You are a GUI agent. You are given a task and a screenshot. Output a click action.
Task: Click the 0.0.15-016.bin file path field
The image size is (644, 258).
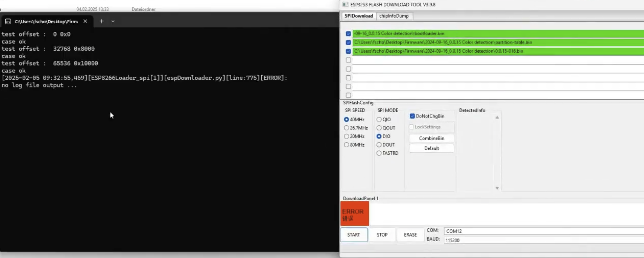pyautogui.click(x=498, y=51)
